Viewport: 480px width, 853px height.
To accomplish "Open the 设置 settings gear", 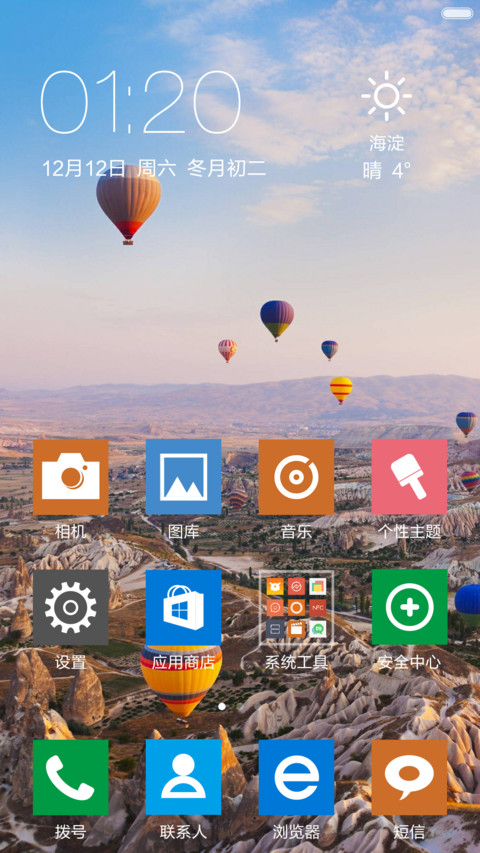I will (71, 607).
